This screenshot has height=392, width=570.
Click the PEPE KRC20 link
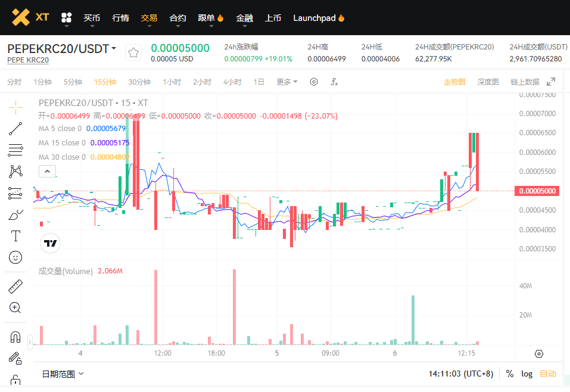pyautogui.click(x=28, y=60)
